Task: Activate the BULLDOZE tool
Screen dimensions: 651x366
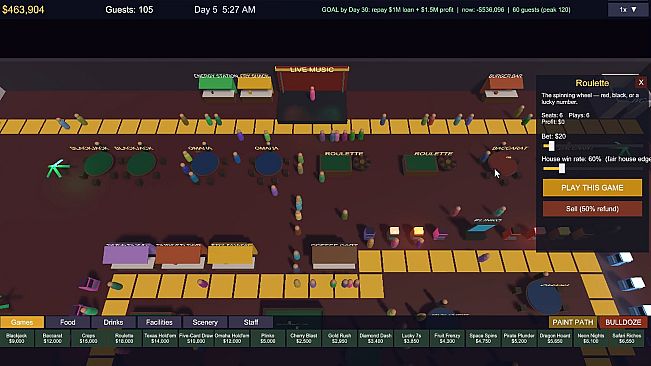Action: [623, 322]
